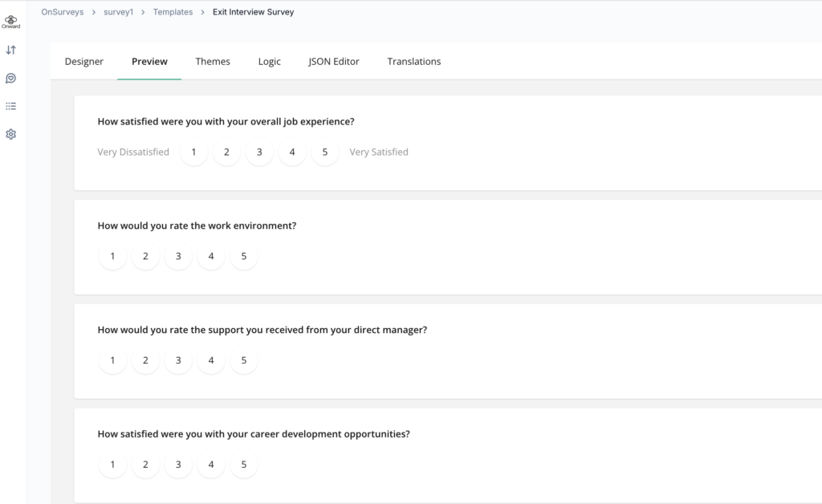Image resolution: width=822 pixels, height=504 pixels.
Task: Rate the work environment as 3
Action: (x=178, y=257)
